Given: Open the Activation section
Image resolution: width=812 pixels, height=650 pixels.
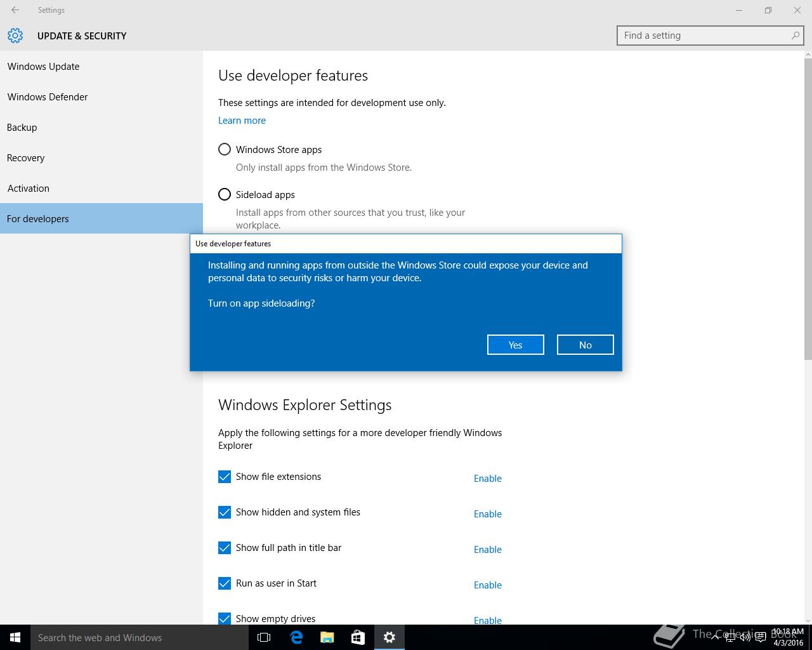Looking at the screenshot, I should [101, 188].
